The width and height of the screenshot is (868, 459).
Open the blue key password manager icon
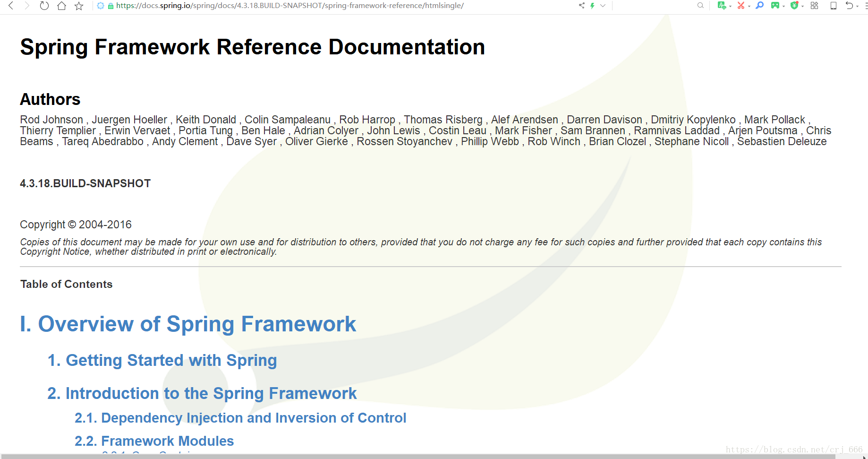[x=759, y=6]
